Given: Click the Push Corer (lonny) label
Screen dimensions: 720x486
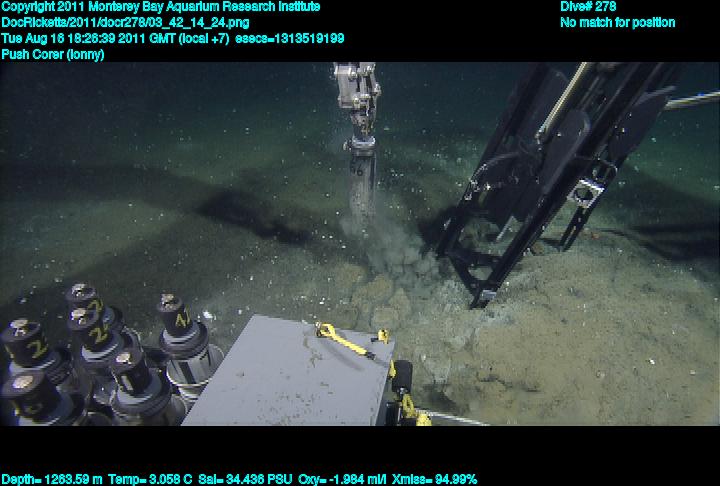Looking at the screenshot, I should coord(52,54).
